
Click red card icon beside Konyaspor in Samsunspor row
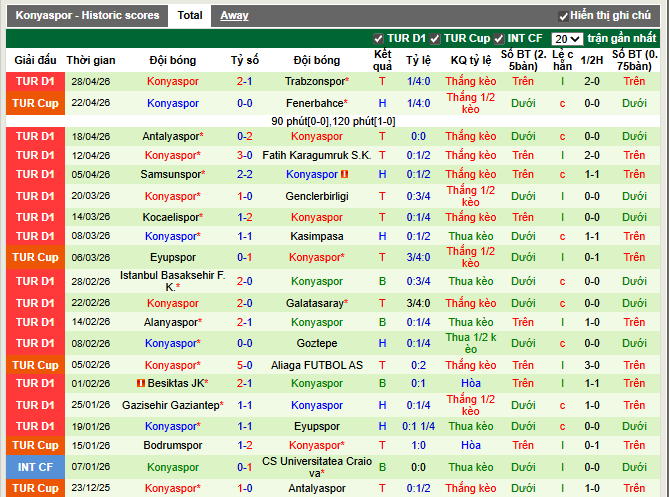point(345,174)
